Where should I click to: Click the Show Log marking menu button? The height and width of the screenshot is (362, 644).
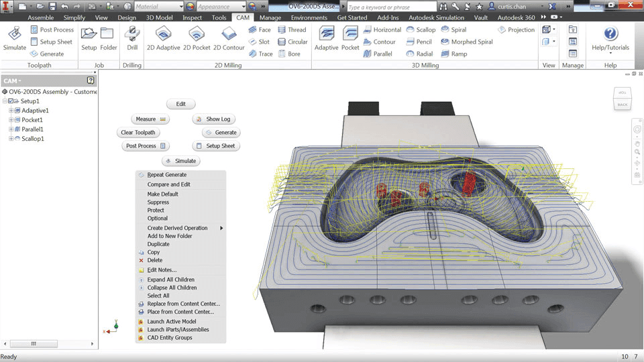pyautogui.click(x=213, y=119)
